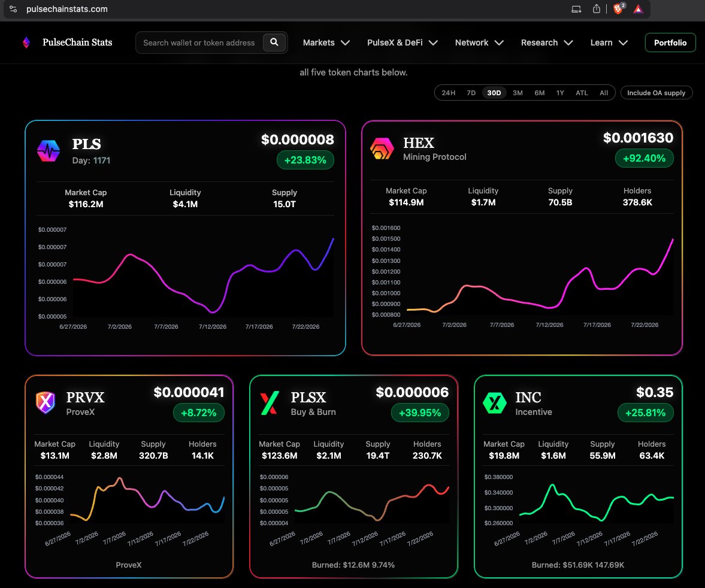Expand the Research menu chevron
The height and width of the screenshot is (588, 705).
pos(568,43)
